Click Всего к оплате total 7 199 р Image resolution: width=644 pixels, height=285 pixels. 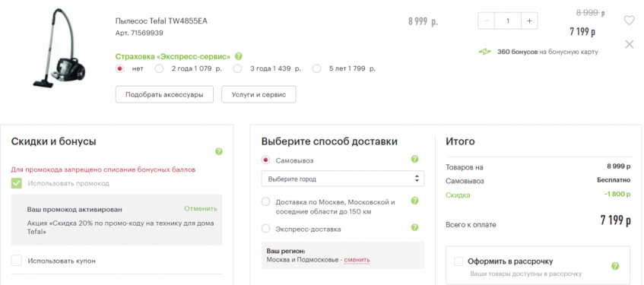tap(616, 220)
